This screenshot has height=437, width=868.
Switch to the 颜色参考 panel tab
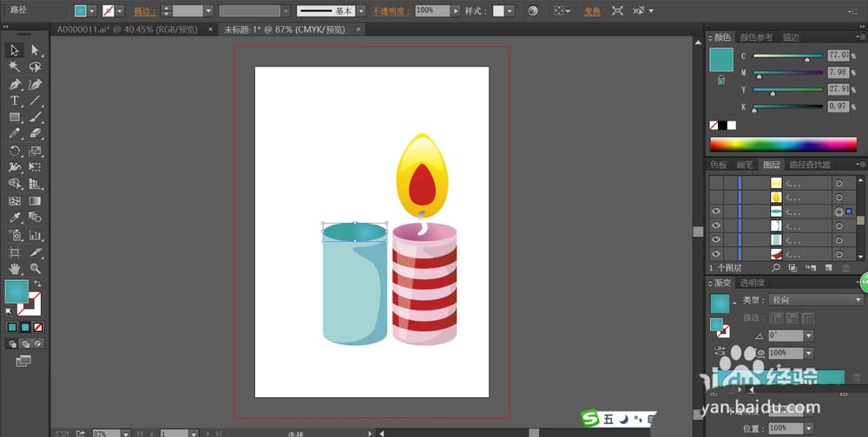pos(756,37)
